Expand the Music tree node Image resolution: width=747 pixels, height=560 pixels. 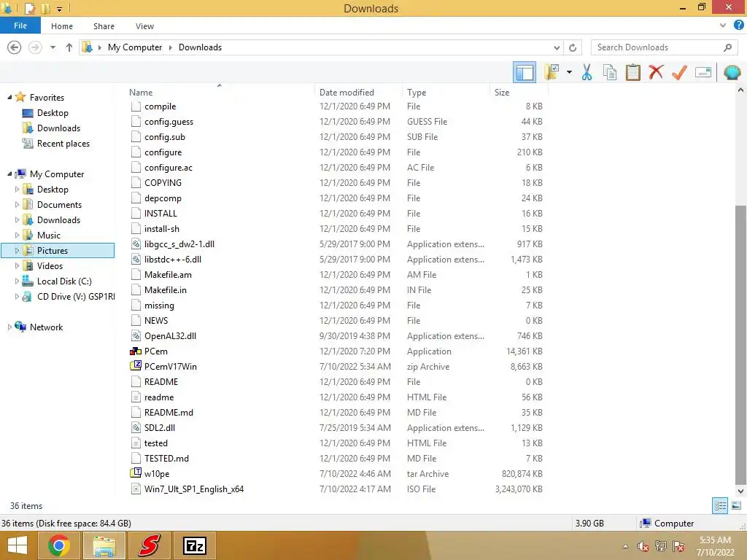[x=18, y=236]
